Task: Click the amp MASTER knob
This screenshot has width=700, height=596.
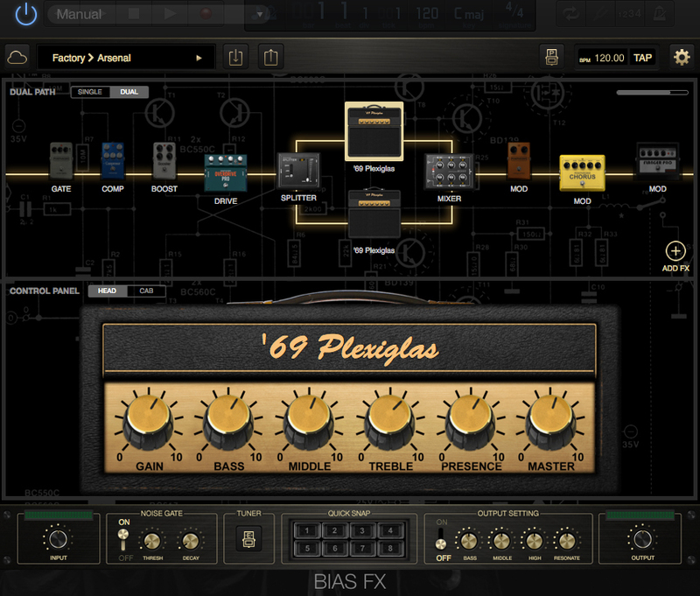Action: point(550,421)
